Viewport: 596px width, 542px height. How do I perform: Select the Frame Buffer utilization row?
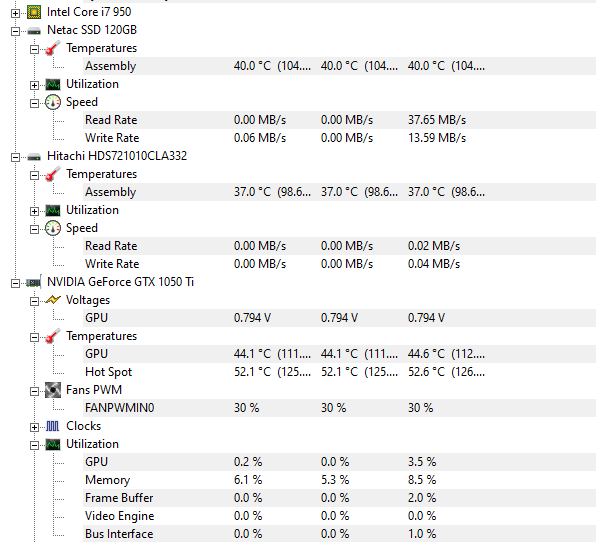pyautogui.click(x=339, y=498)
